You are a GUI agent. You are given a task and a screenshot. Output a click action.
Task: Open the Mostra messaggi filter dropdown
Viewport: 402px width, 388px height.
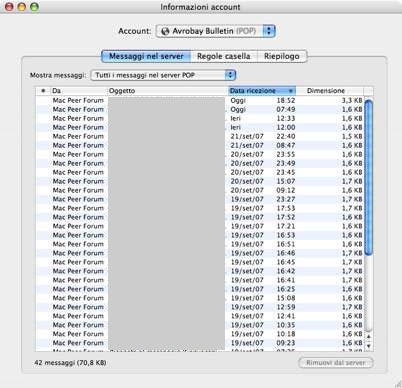[163, 75]
